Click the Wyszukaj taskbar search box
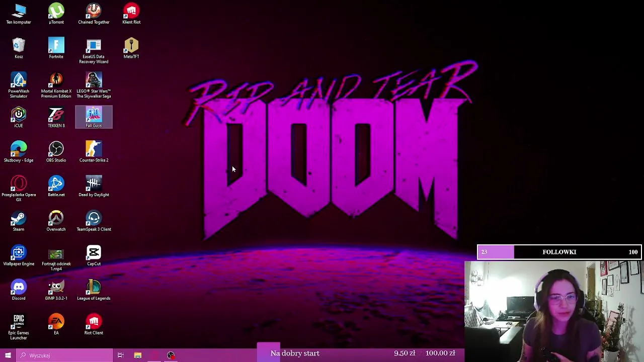 (x=64, y=355)
